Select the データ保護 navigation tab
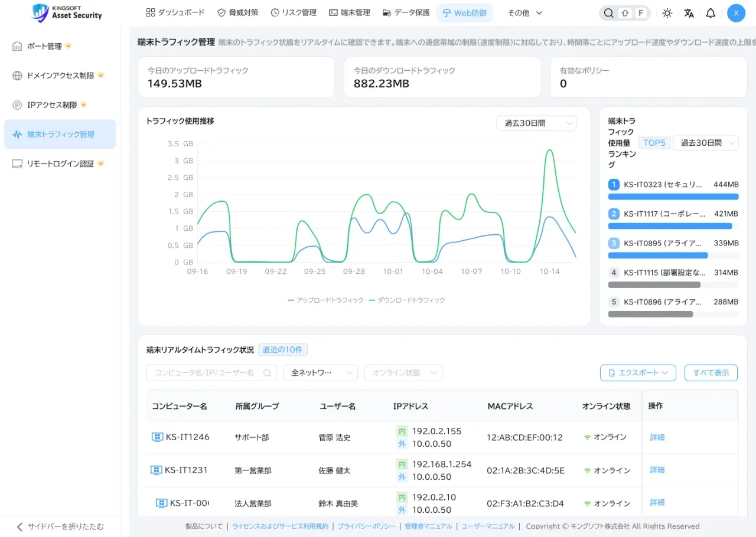 406,13
